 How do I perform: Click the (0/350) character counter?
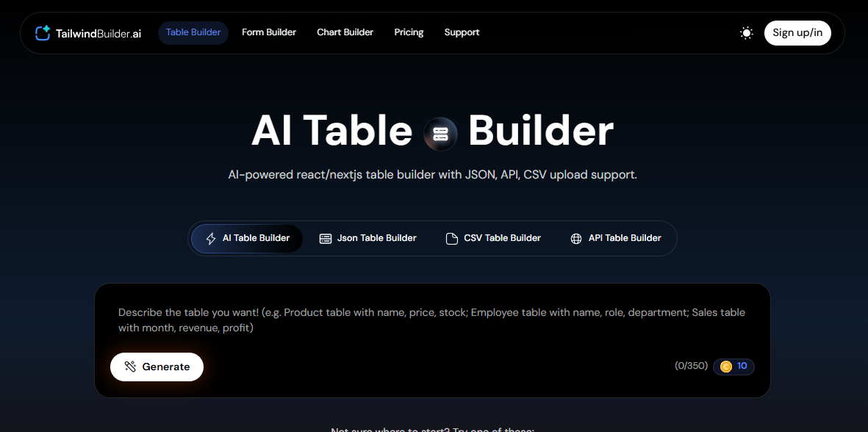coord(691,366)
